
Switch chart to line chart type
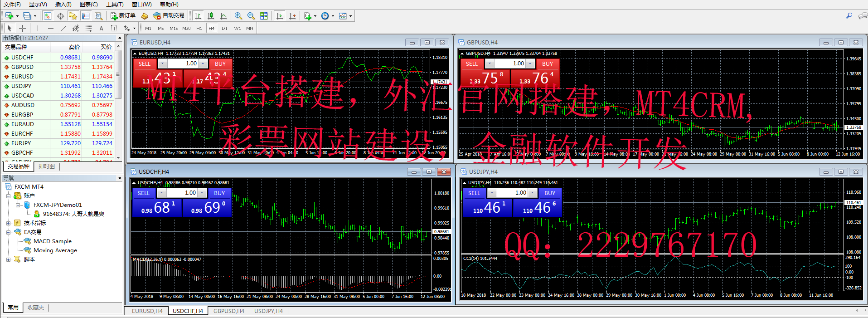pyautogui.click(x=223, y=16)
